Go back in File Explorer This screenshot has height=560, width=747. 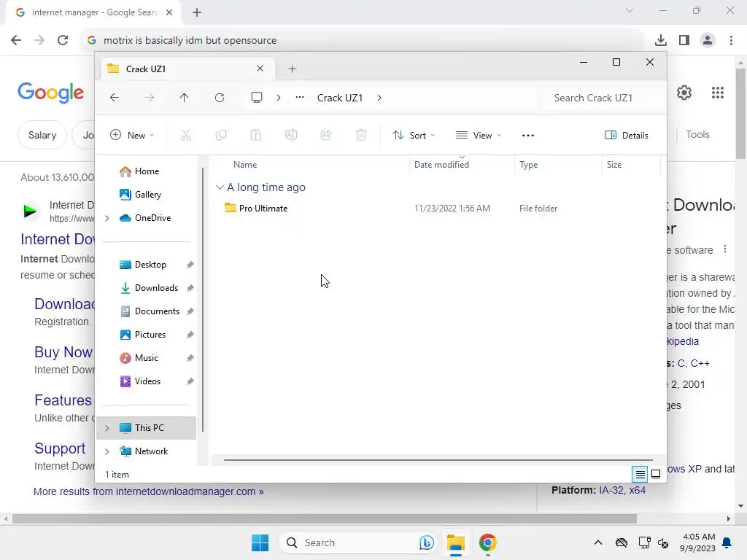point(115,98)
